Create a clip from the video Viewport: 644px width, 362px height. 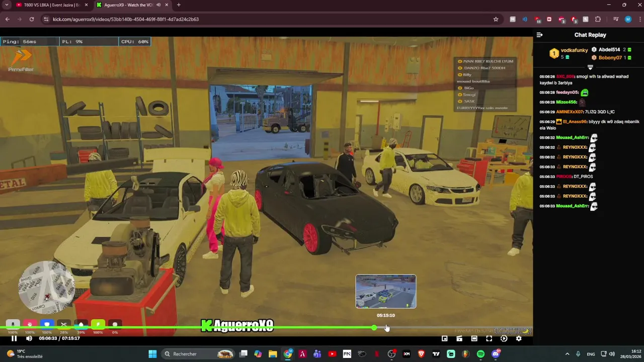click(x=459, y=338)
